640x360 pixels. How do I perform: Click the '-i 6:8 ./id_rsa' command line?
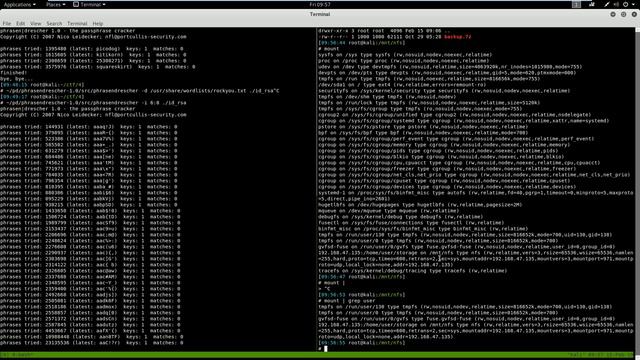[93, 103]
